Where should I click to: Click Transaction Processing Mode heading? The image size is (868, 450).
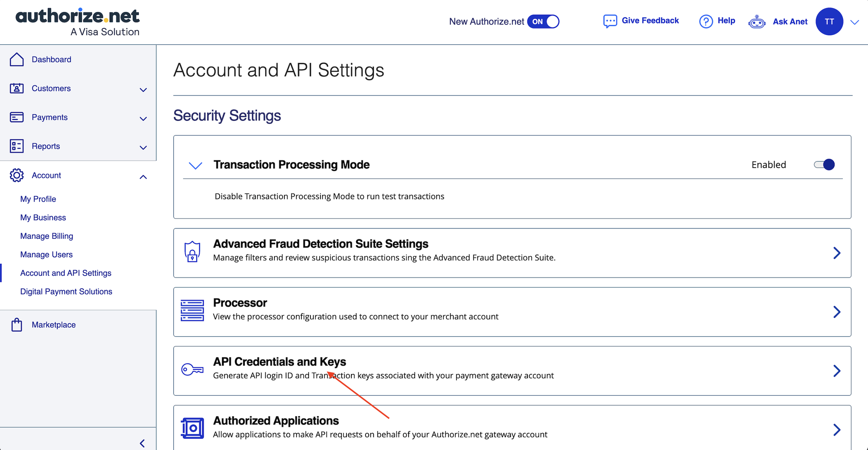[291, 165]
